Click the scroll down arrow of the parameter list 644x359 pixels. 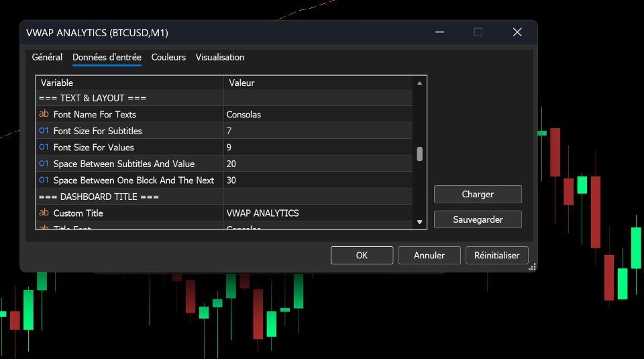pyautogui.click(x=419, y=222)
